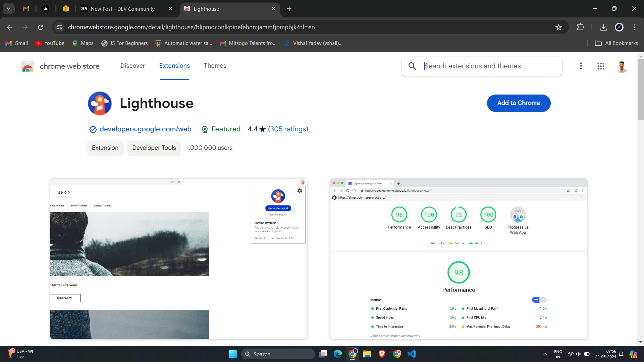
Task: Bookmark this page with the star icon
Action: click(x=558, y=27)
